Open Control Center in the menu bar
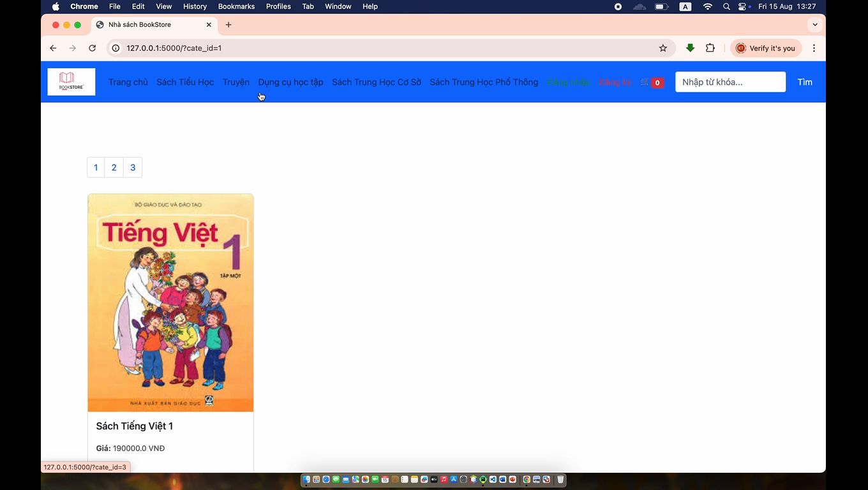Viewport: 868px width, 490px height. 744,6
